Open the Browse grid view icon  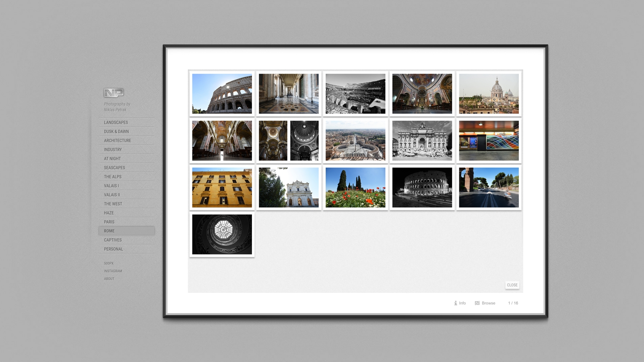click(x=477, y=303)
